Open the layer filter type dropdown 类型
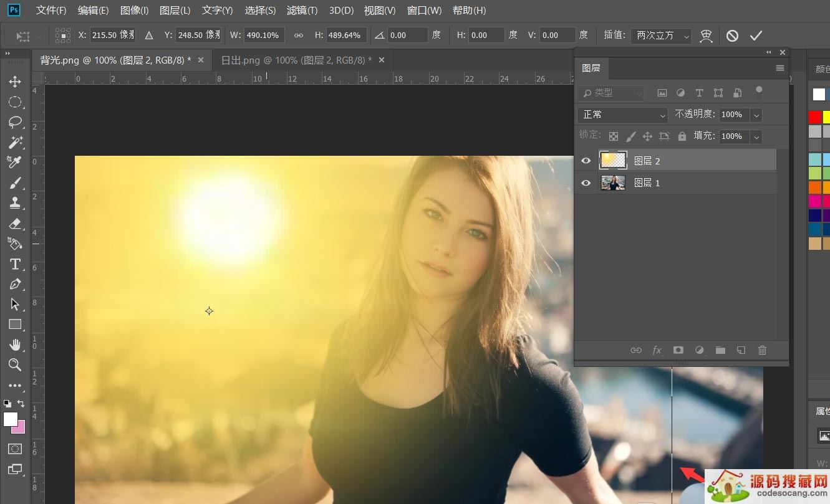The image size is (830, 504). [x=611, y=93]
